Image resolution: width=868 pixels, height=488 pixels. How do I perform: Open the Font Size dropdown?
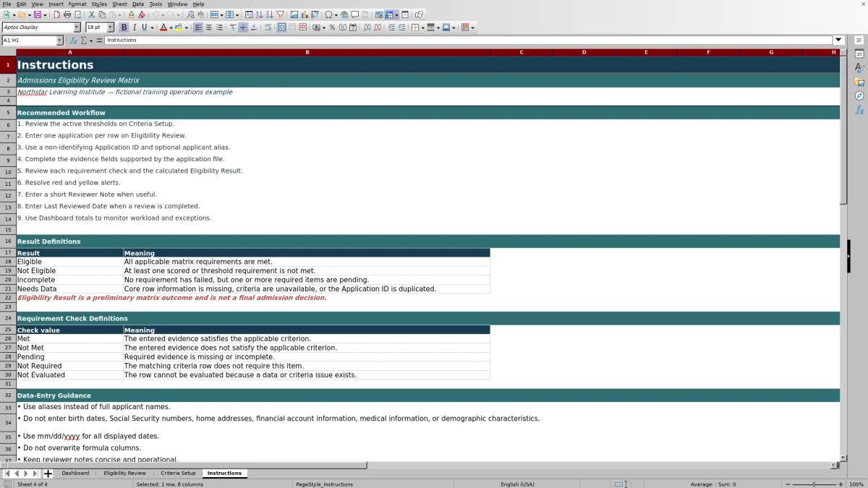(x=110, y=27)
